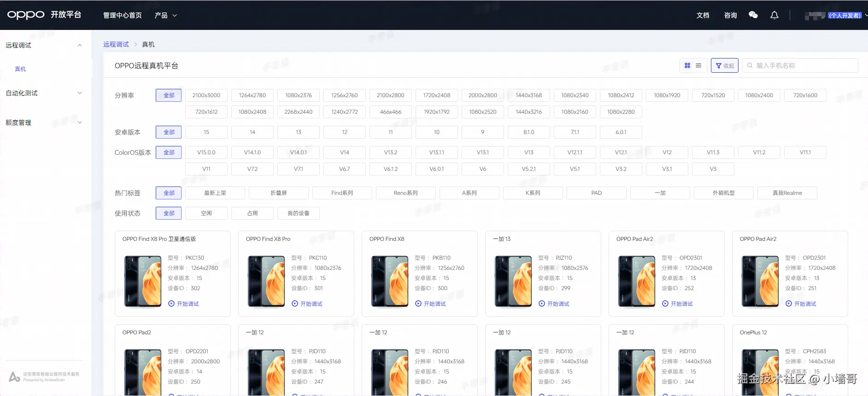Click OPPO Pad2 card title
This screenshot has height=396, width=868.
coord(137,332)
